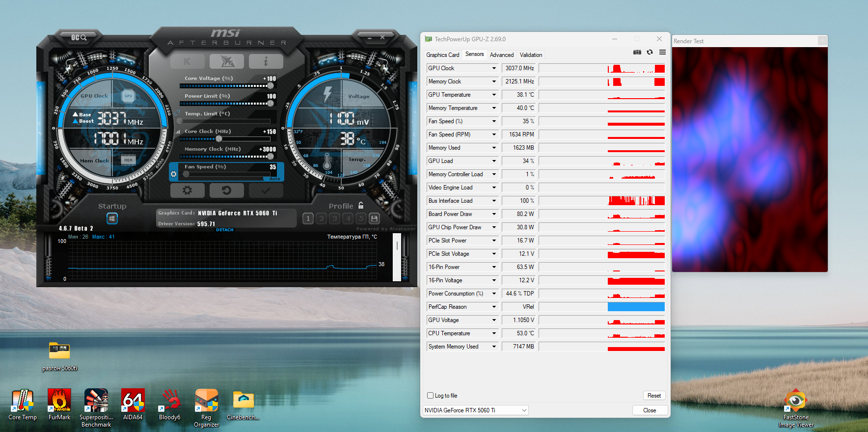The width and height of the screenshot is (868, 432).
Task: Click the Core Voltage slider handle
Action: pyautogui.click(x=270, y=86)
